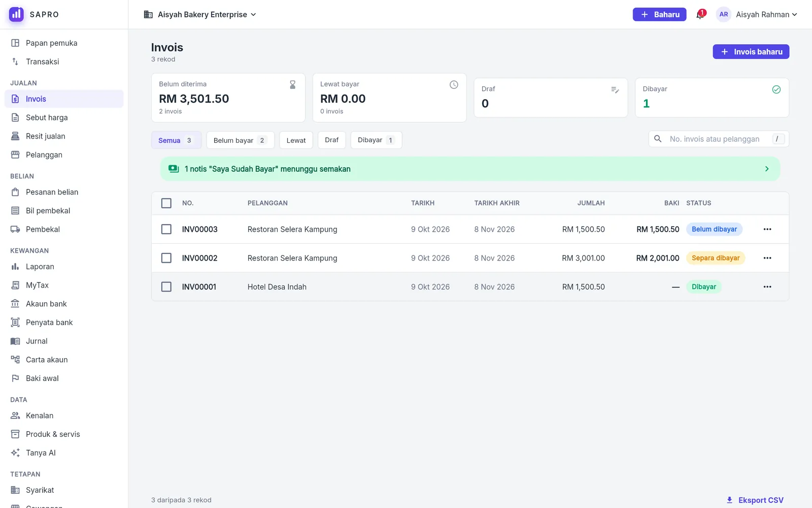Focus the invoice search field
812x508 pixels.
click(x=719, y=139)
